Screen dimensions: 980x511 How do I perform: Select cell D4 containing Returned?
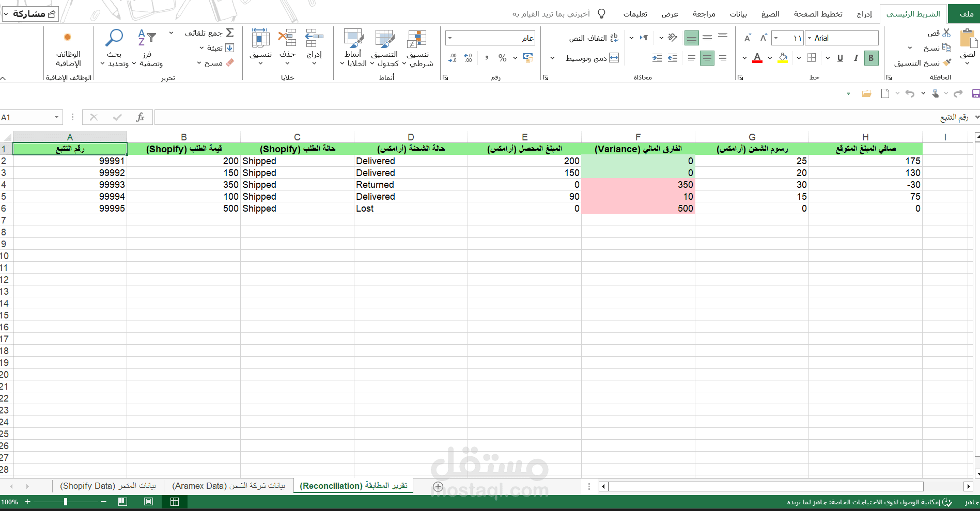click(411, 184)
